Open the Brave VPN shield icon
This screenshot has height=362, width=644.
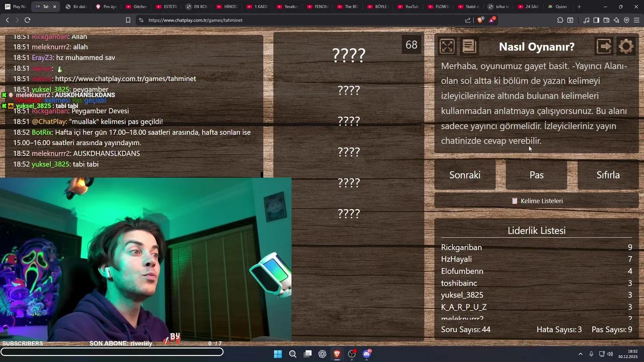click(x=626, y=20)
